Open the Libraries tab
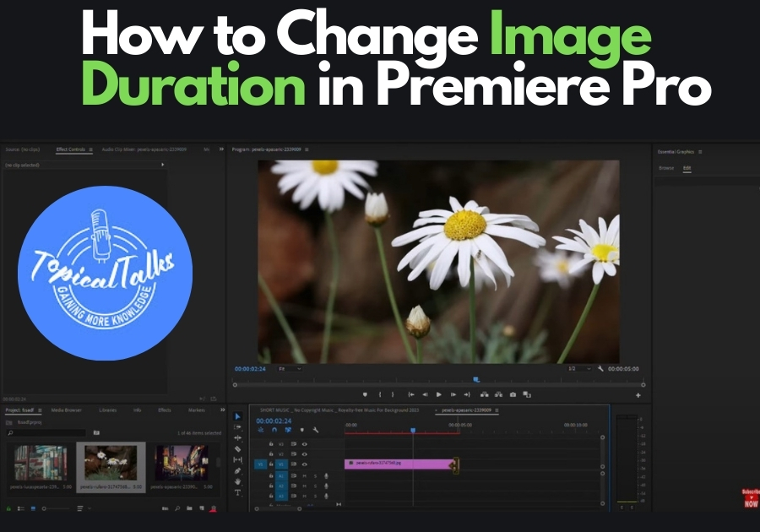 (107, 410)
